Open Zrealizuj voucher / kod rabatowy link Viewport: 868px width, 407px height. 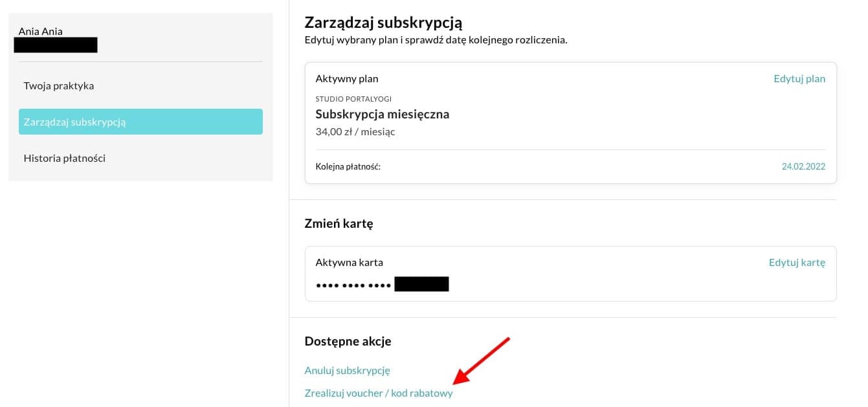click(x=379, y=393)
